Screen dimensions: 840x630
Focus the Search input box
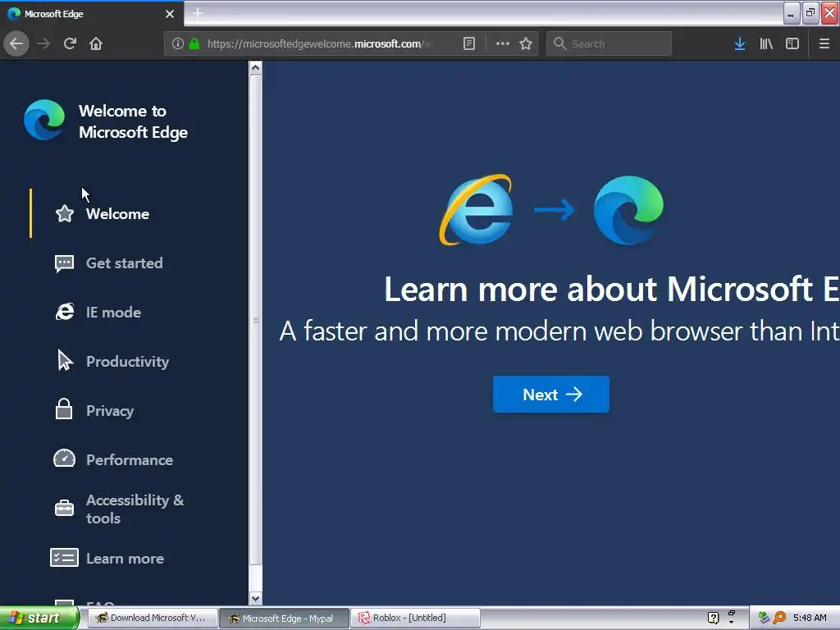point(609,43)
